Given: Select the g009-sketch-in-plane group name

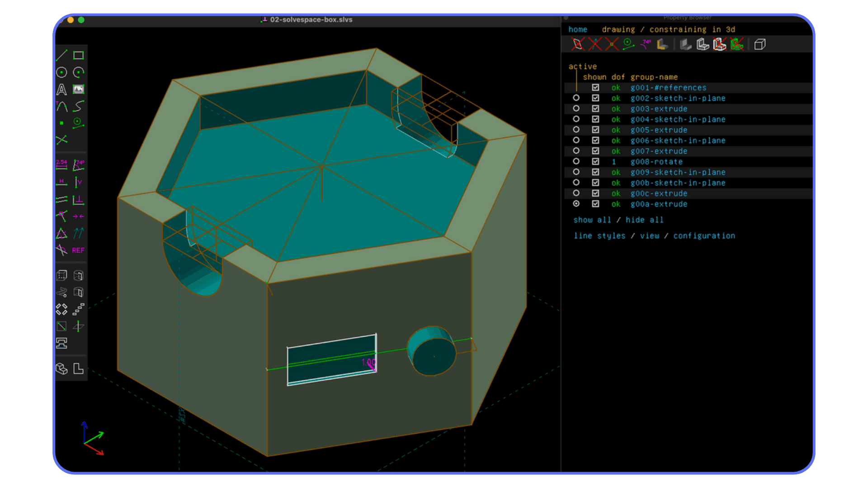Looking at the screenshot, I should pyautogui.click(x=678, y=172).
